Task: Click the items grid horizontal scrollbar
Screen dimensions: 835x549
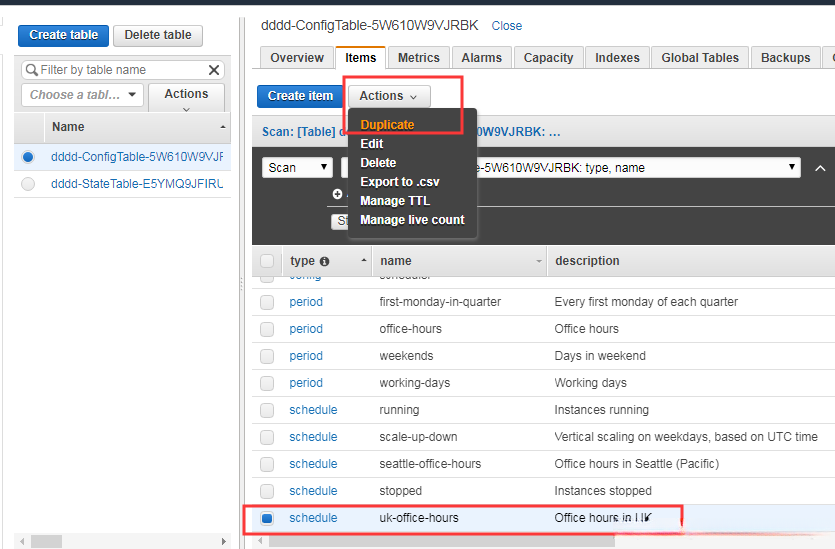Action: tap(442, 542)
